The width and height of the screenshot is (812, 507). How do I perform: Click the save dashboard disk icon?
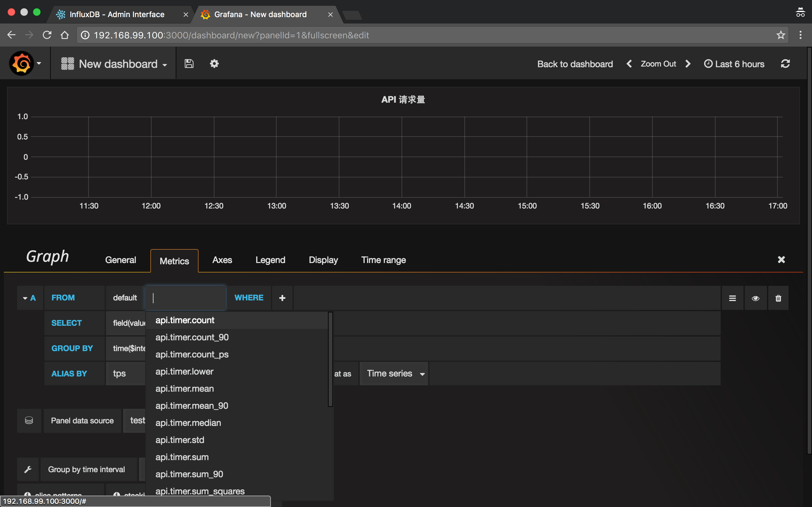189,64
